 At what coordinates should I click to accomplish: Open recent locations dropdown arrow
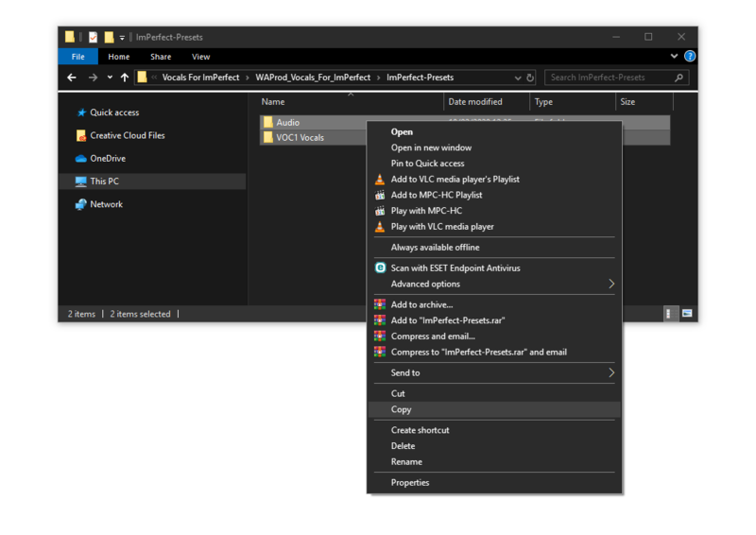point(110,78)
